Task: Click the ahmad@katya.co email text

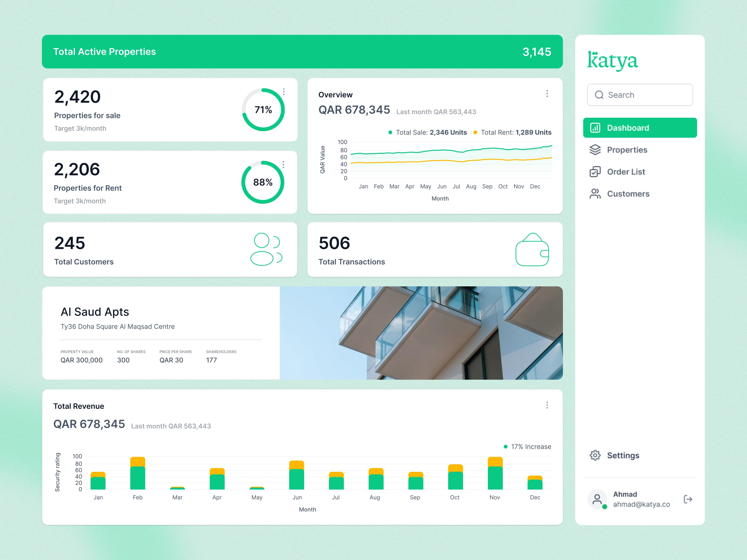Action: (641, 504)
